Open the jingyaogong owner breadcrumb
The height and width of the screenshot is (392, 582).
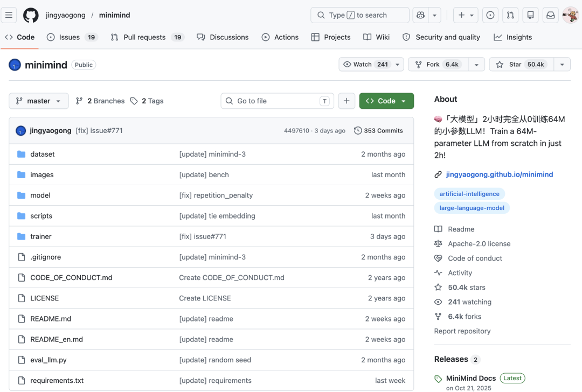click(65, 15)
